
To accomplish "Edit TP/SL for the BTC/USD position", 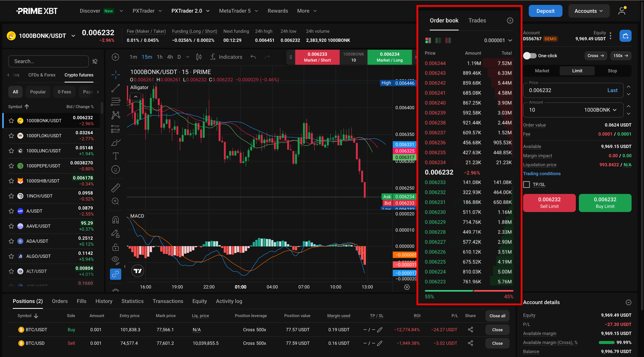I will click(x=379, y=343).
